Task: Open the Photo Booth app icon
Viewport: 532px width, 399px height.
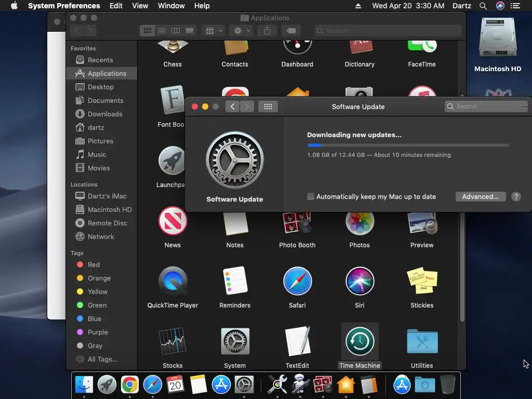Action: tap(297, 223)
